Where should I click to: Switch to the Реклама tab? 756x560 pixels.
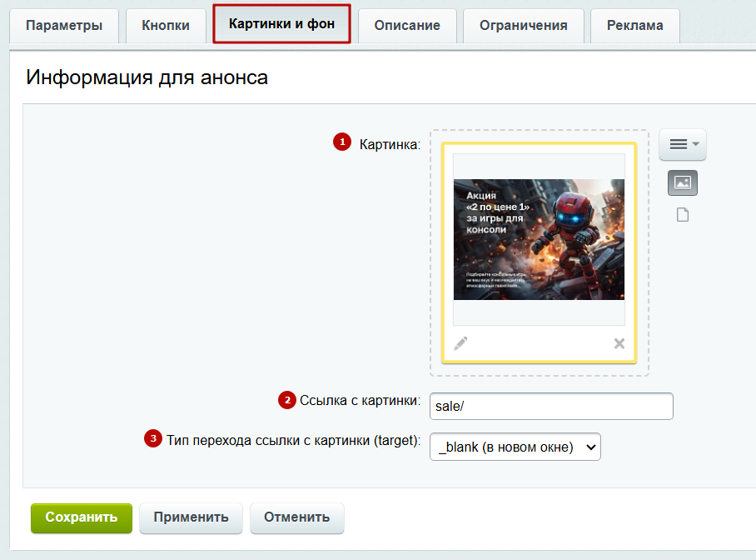pyautogui.click(x=635, y=26)
